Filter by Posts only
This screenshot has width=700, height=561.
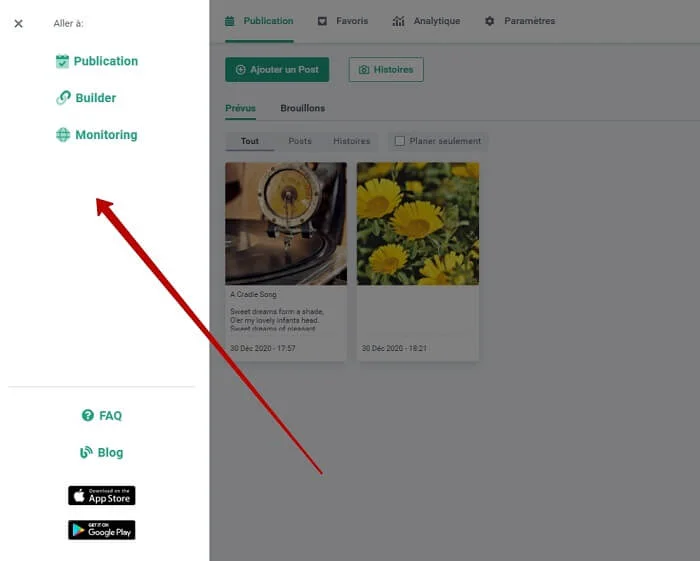coord(300,141)
